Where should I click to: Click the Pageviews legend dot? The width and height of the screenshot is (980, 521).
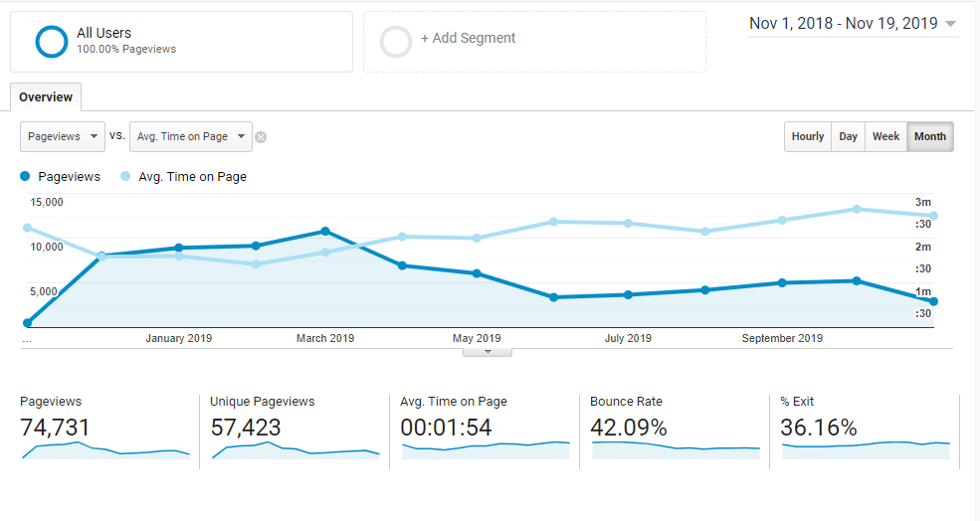(25, 177)
